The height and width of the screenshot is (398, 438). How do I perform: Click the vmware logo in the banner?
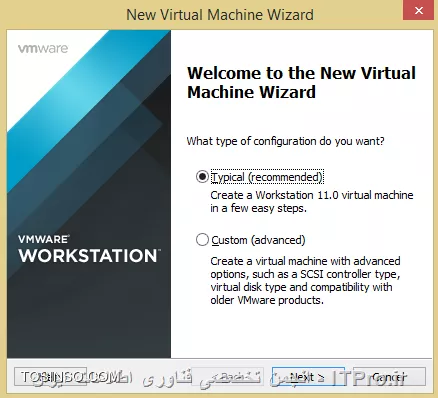(43, 49)
